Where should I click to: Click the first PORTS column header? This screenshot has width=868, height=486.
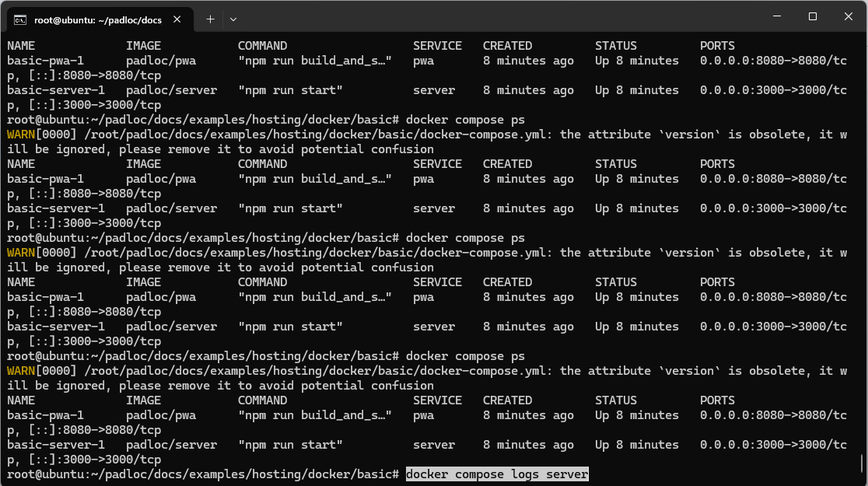coord(717,46)
